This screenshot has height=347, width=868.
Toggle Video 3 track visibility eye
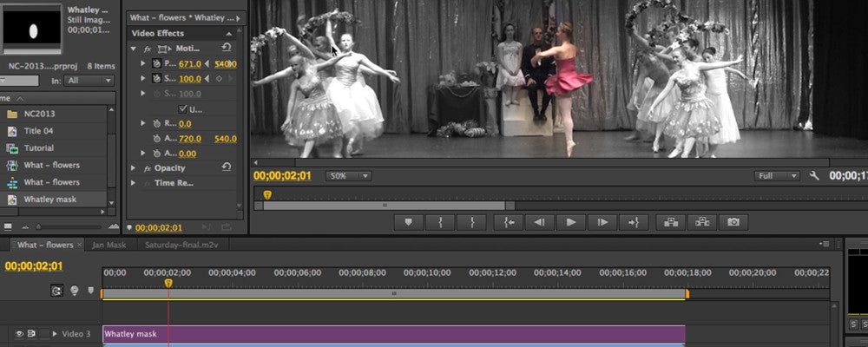coord(19,333)
